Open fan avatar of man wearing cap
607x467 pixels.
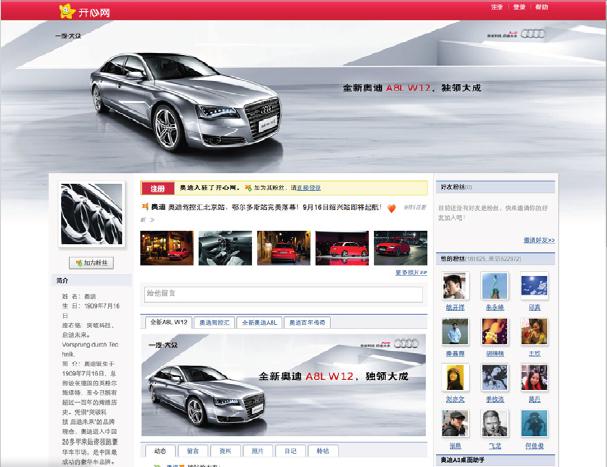455,424
